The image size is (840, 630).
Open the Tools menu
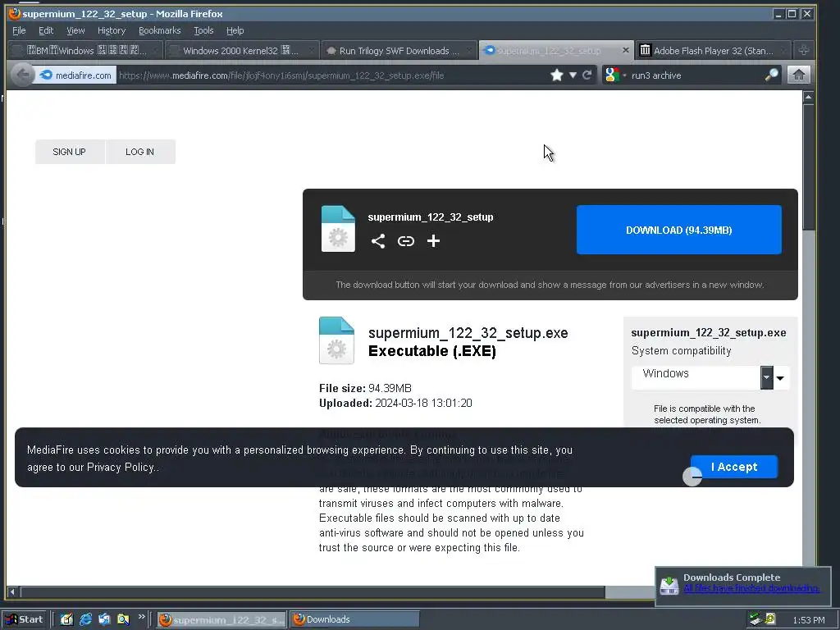coord(203,30)
